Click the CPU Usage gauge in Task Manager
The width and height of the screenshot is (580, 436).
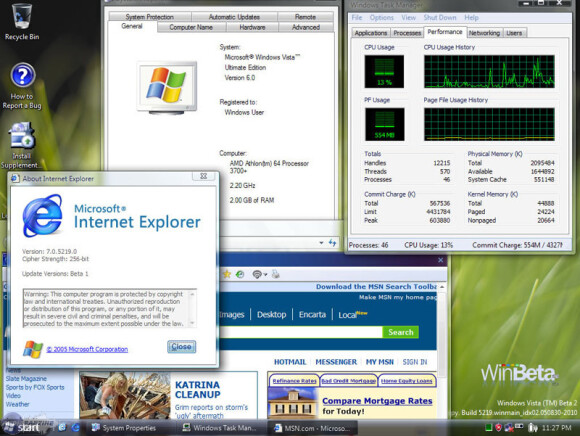point(384,71)
